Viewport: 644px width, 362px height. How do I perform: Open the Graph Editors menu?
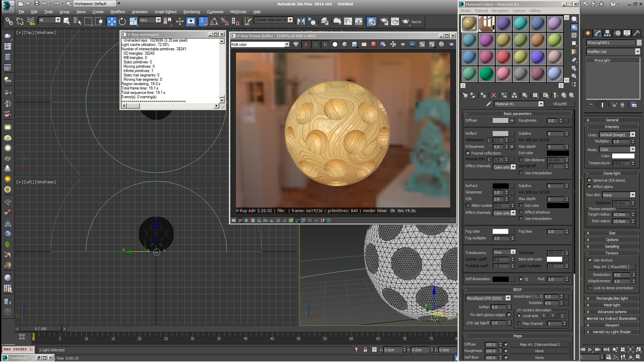click(165, 12)
